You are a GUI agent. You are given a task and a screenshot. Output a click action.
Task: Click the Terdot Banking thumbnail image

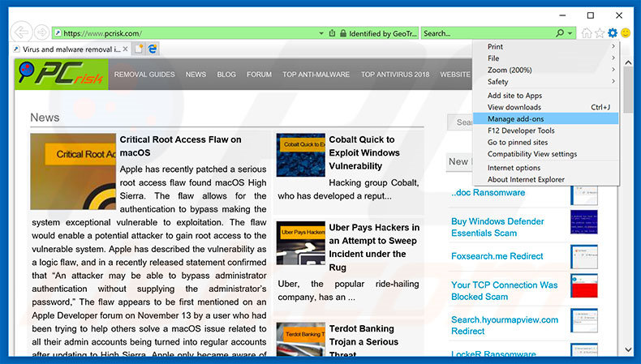pyautogui.click(x=301, y=339)
